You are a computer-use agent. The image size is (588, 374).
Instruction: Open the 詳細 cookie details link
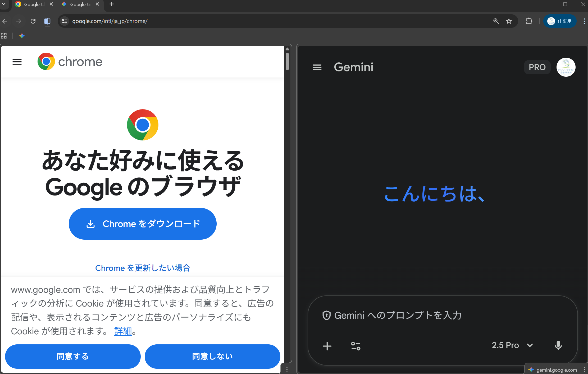click(x=123, y=331)
